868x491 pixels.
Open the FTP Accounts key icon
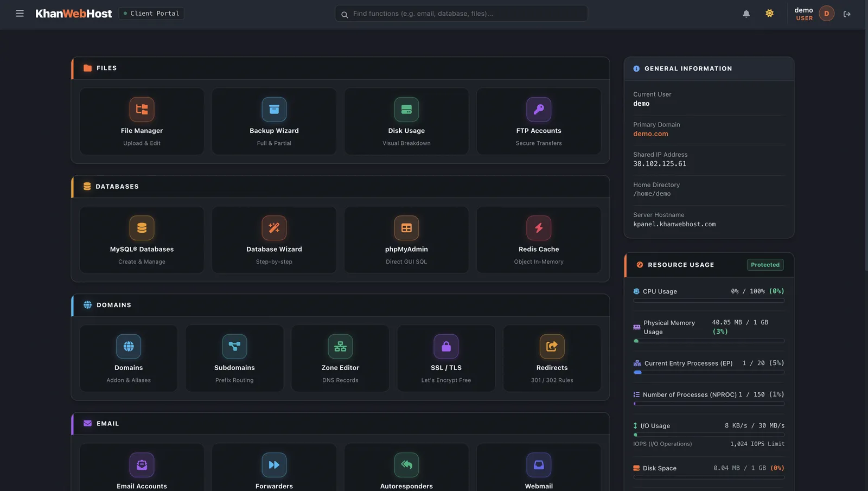coord(539,109)
